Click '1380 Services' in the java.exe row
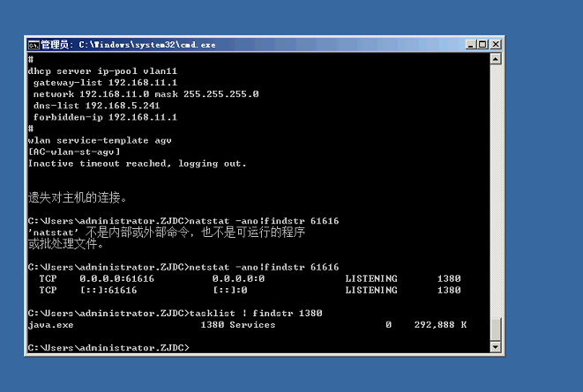This screenshot has width=583, height=392. click(x=238, y=325)
